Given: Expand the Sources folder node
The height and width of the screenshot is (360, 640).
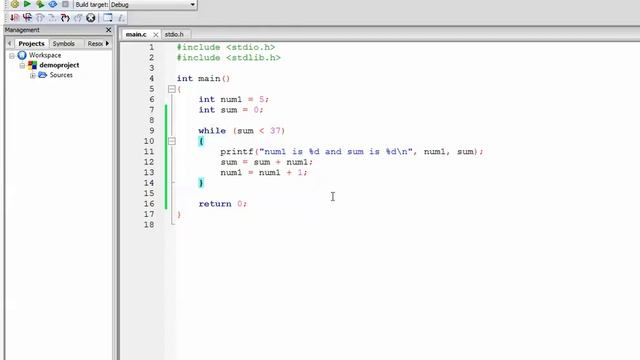Looking at the screenshot, I should (x=33, y=76).
